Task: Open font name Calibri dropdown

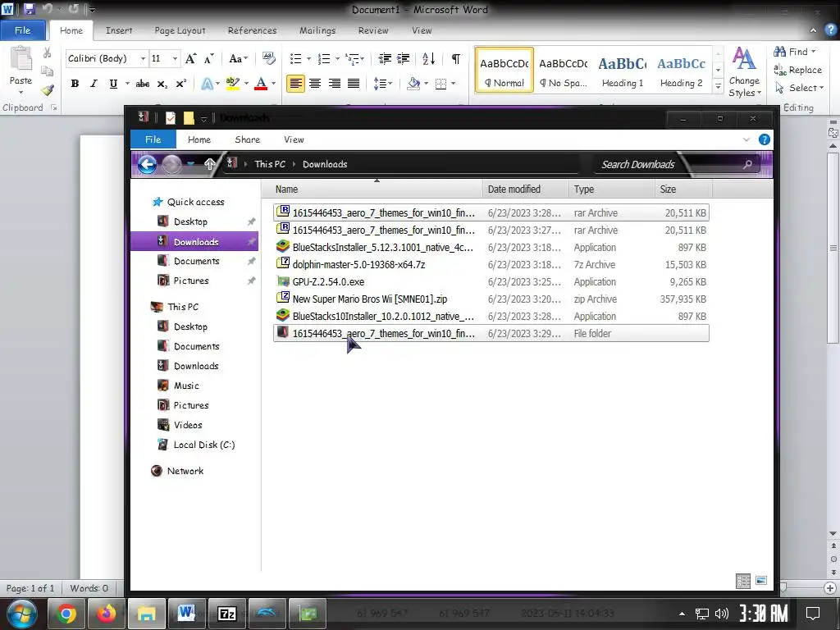Action: point(143,58)
